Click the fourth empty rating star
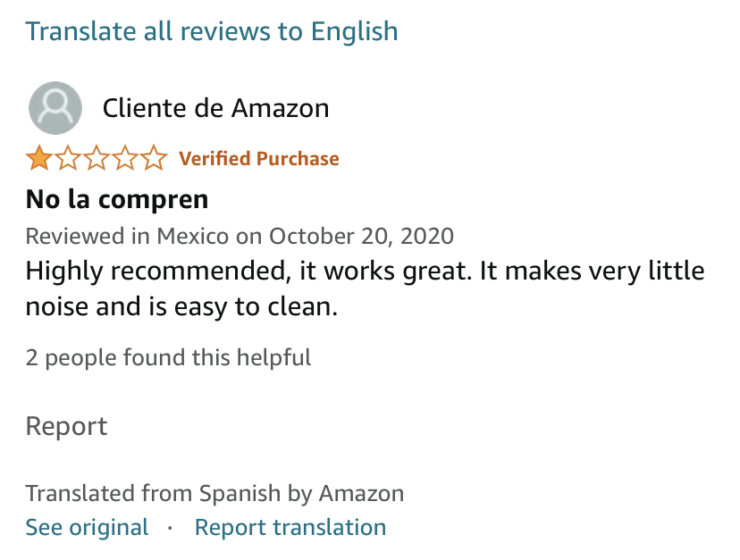The width and height of the screenshot is (740, 560). pos(126,159)
